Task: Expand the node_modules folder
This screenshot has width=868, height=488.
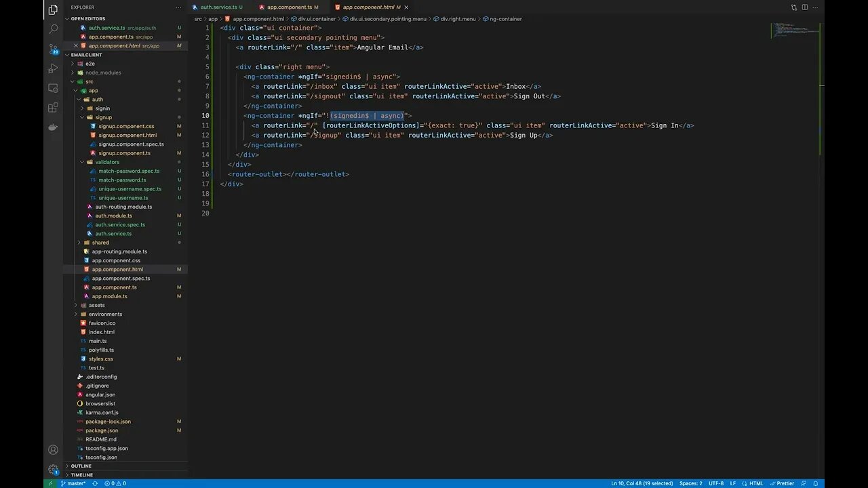Action: coord(103,73)
